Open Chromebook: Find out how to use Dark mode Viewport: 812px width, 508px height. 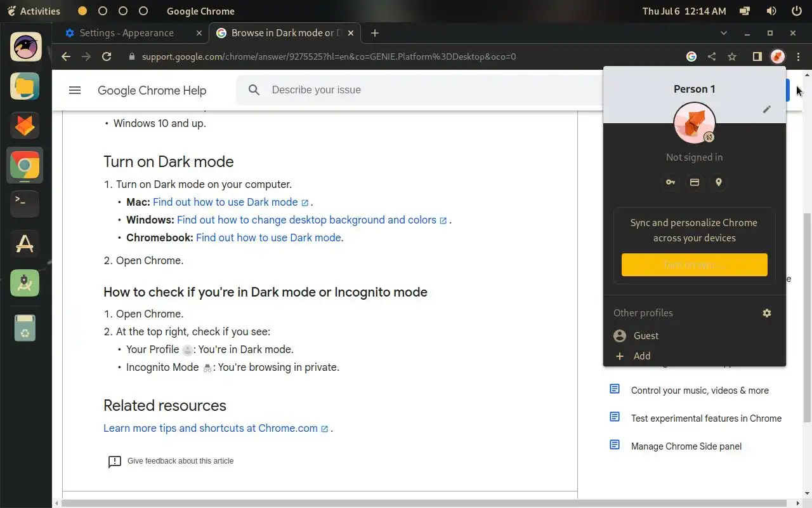[269, 237]
